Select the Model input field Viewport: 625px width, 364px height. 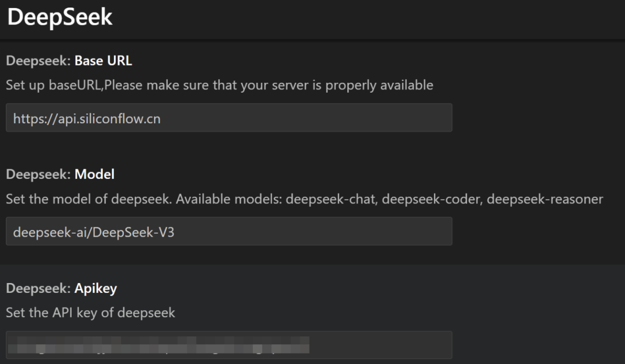(x=229, y=231)
